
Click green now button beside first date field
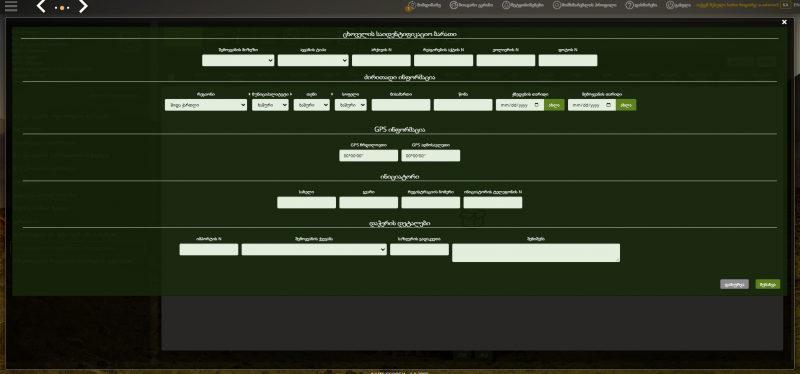pos(554,105)
